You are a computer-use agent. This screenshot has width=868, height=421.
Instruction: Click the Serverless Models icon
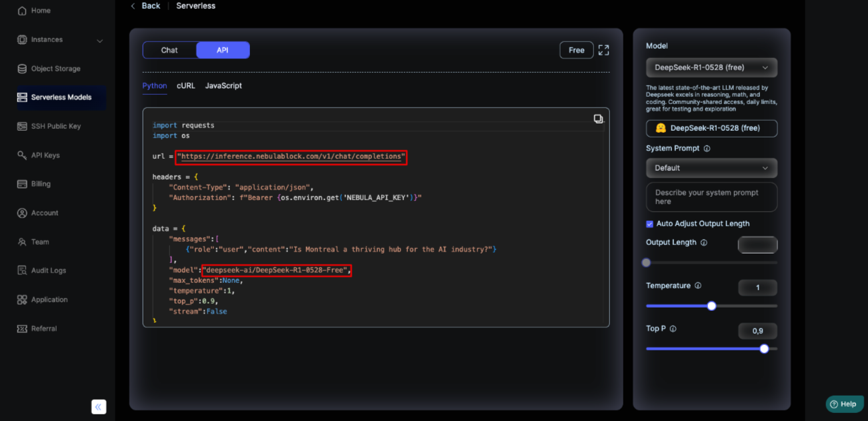[22, 97]
